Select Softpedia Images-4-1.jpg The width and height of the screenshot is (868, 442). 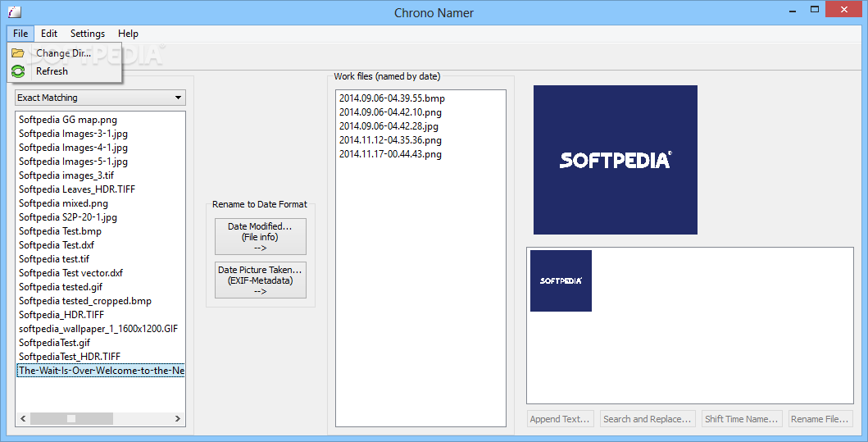click(x=73, y=148)
